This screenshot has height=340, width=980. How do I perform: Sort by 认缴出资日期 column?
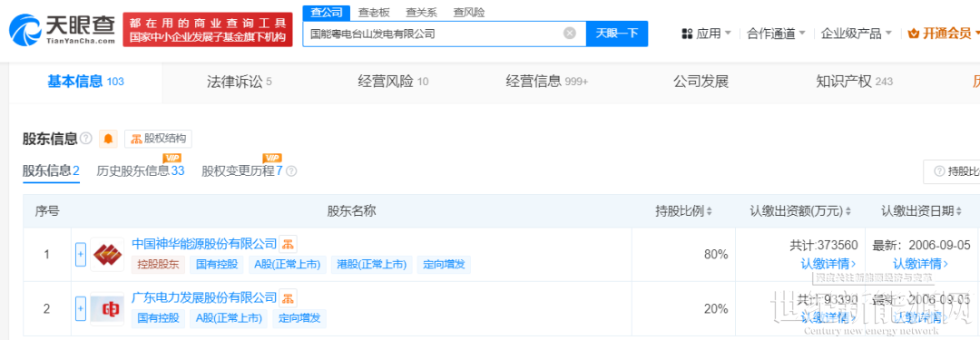959,211
